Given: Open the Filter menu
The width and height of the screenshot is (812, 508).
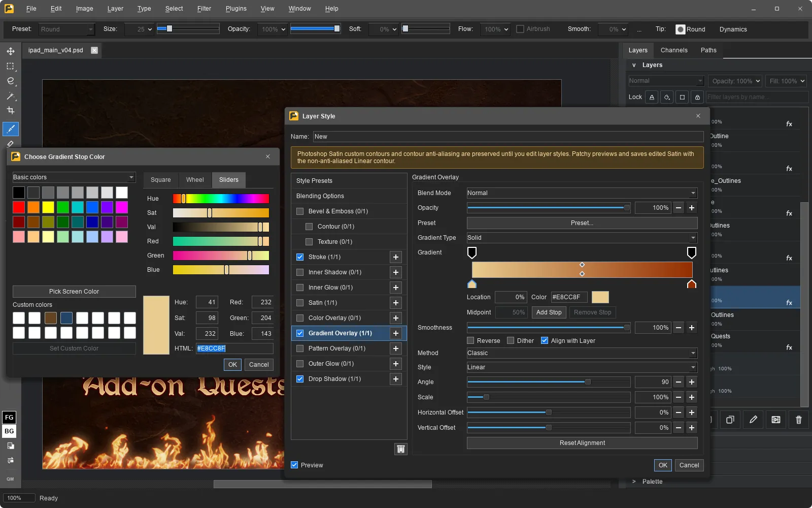Looking at the screenshot, I should [204, 9].
